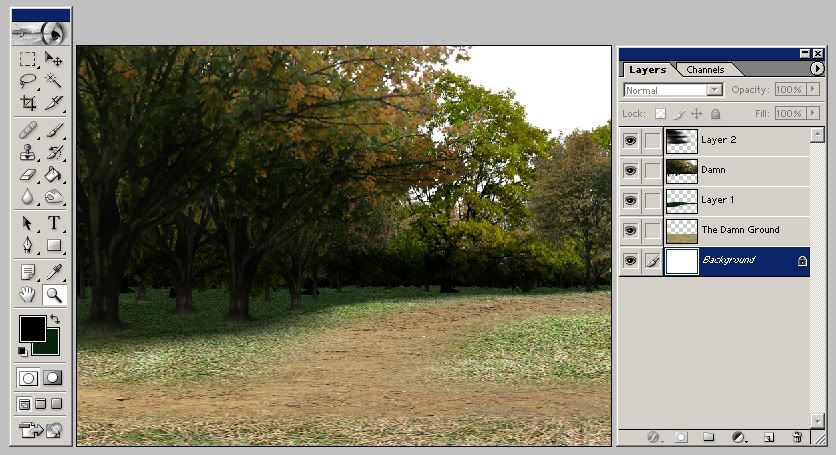The width and height of the screenshot is (836, 455).
Task: Click the trash icon to delete layer
Action: coord(797,437)
